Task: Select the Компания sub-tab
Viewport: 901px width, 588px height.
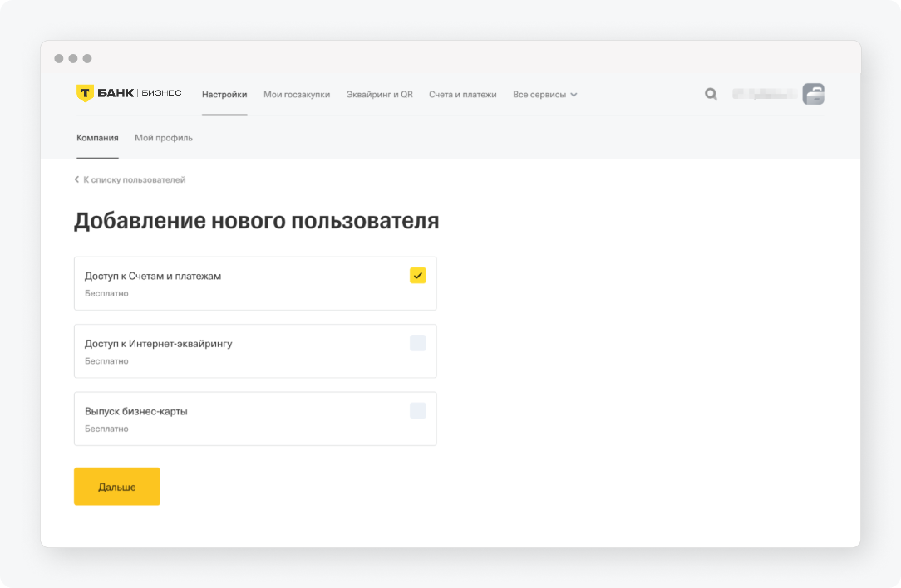Action: 97,138
